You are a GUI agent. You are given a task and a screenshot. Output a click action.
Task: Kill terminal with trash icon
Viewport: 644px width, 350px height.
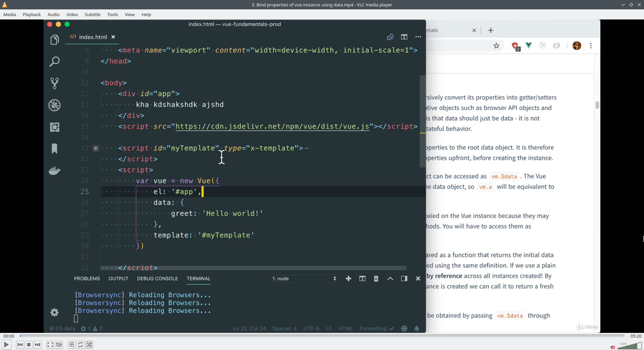coord(376,279)
